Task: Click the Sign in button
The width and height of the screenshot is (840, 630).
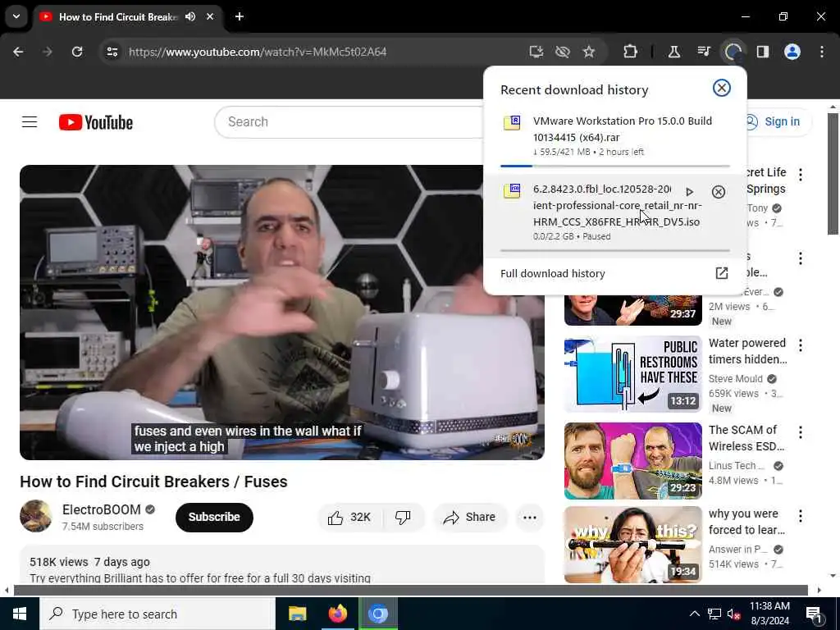Action: pos(774,121)
